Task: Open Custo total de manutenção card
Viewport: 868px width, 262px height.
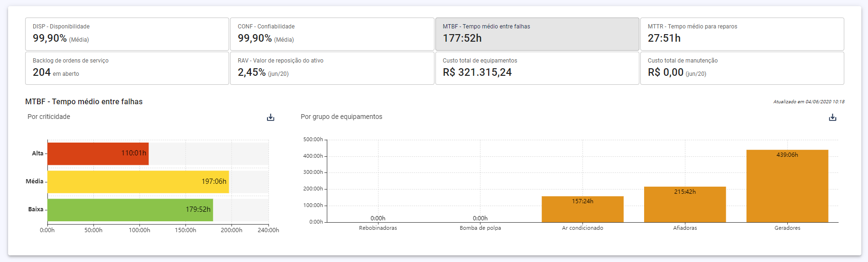Action: [742, 68]
